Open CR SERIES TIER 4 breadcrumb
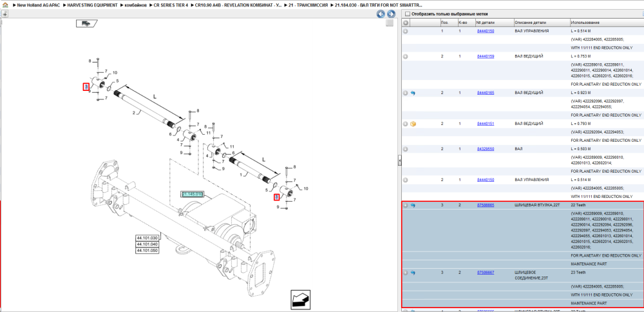Image resolution: width=644 pixels, height=312 pixels. (171, 5)
